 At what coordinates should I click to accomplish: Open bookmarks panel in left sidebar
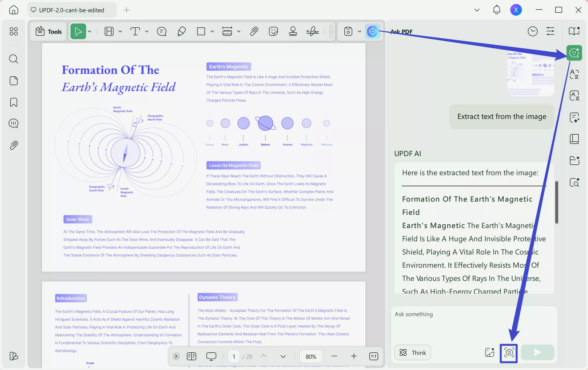click(14, 102)
